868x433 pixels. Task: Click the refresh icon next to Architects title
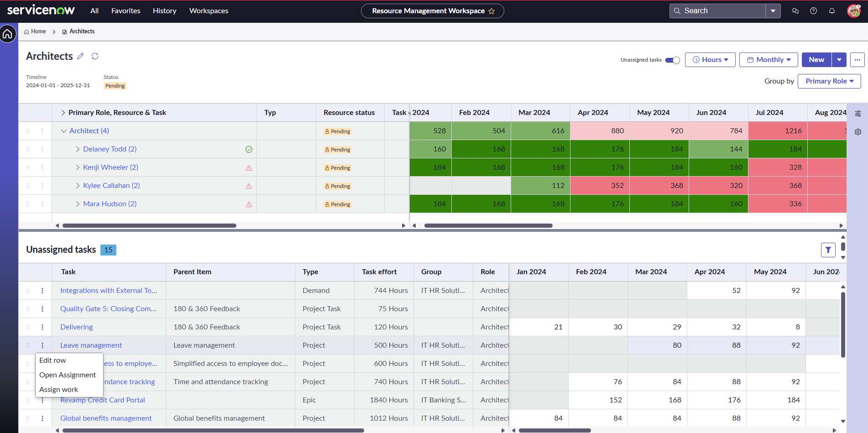pos(95,56)
